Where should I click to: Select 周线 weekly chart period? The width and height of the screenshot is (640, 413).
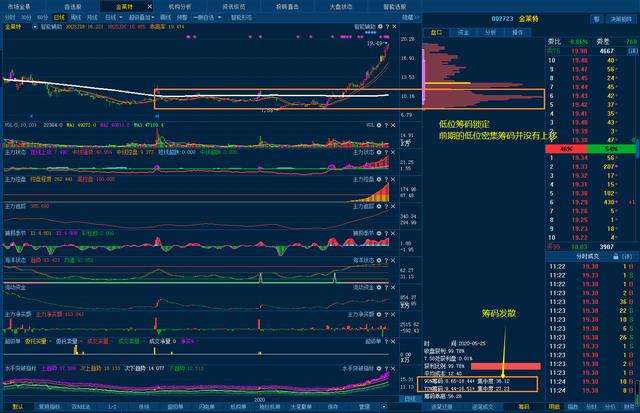pyautogui.click(x=76, y=18)
